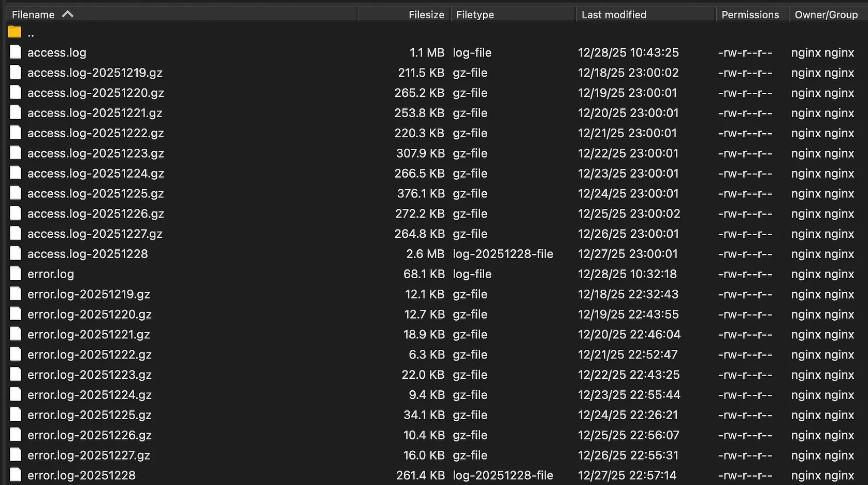Image resolution: width=868 pixels, height=485 pixels.
Task: Sort files by Last modified column
Action: (x=614, y=15)
